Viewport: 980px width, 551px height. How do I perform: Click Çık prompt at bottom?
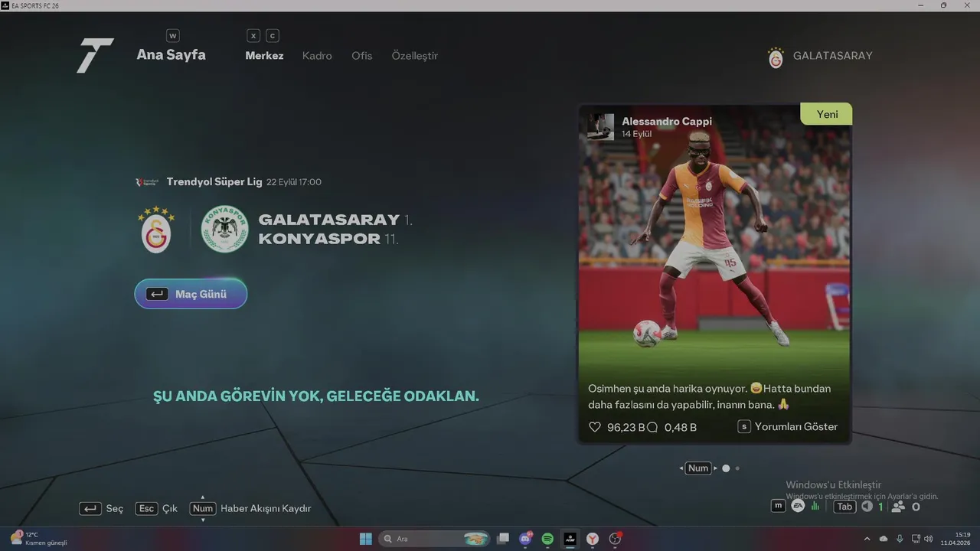tap(170, 508)
